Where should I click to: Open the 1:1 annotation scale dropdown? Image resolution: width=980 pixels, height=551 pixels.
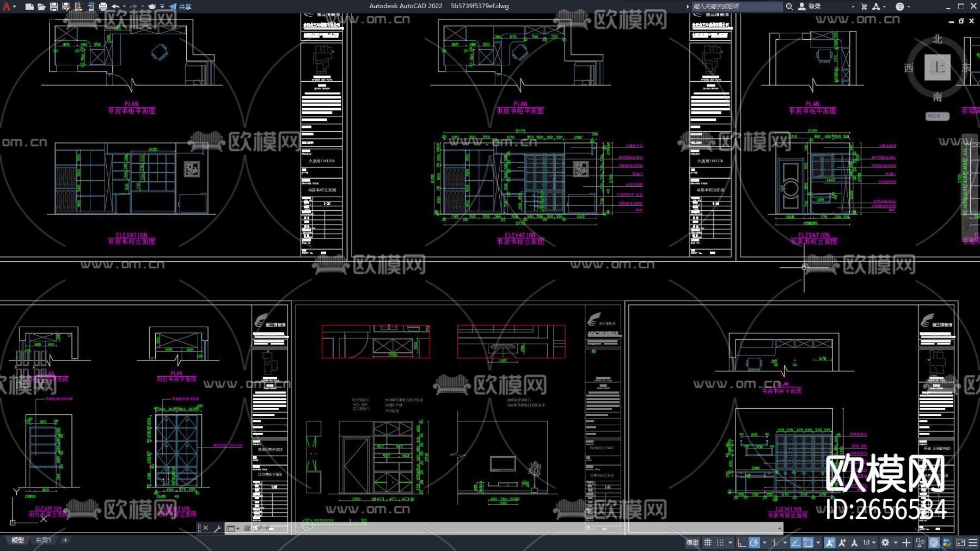pos(869,542)
